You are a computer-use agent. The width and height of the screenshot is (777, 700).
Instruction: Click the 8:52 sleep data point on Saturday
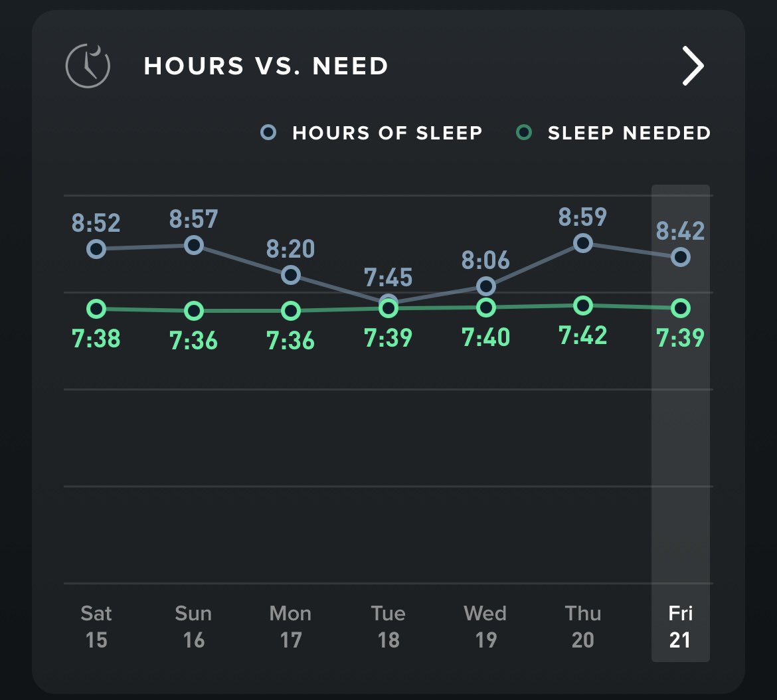click(96, 248)
